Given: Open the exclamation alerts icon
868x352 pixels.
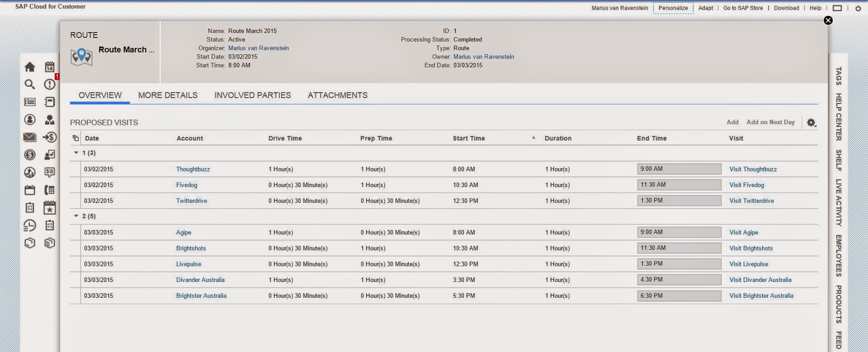Looking at the screenshot, I should (x=49, y=84).
